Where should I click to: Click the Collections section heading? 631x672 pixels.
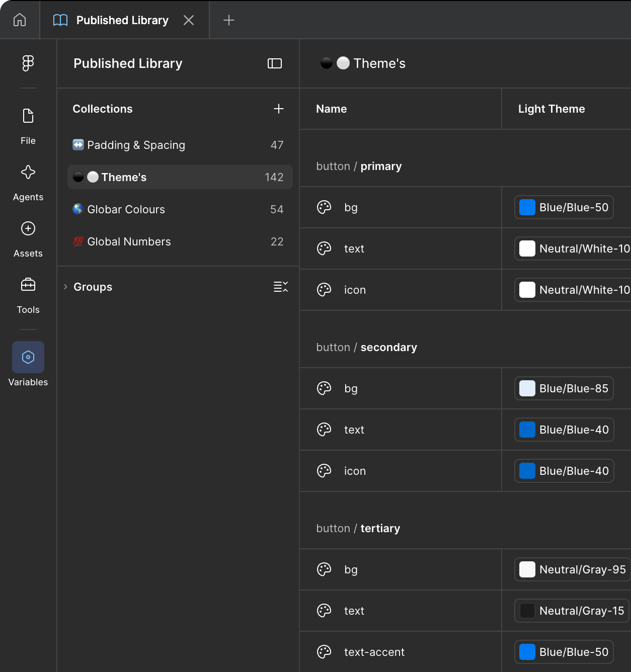(103, 109)
